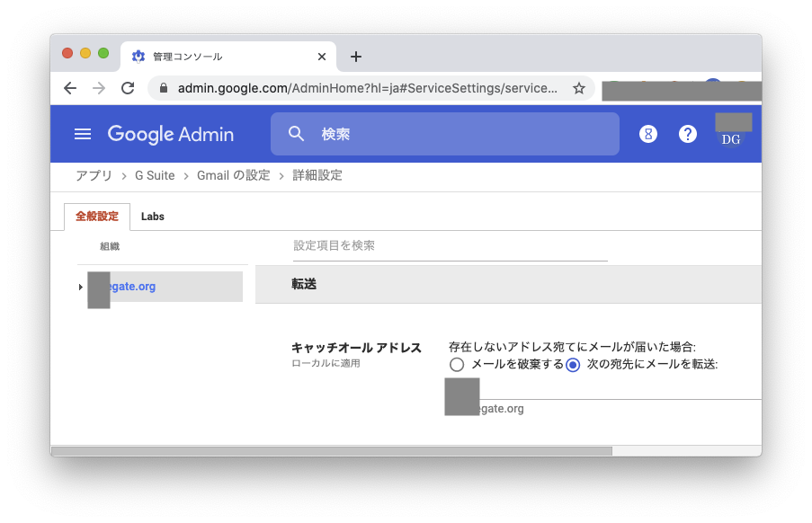
Task: Open the hamburger main menu
Action: tap(83, 134)
